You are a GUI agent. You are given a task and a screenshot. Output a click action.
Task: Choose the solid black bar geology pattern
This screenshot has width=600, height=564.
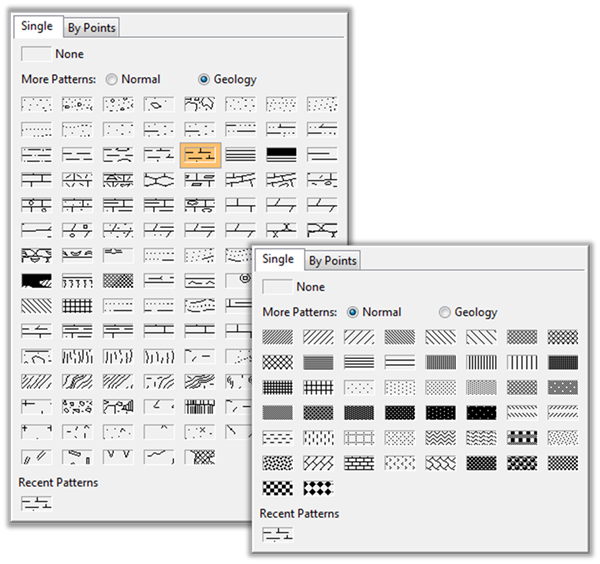tap(281, 154)
